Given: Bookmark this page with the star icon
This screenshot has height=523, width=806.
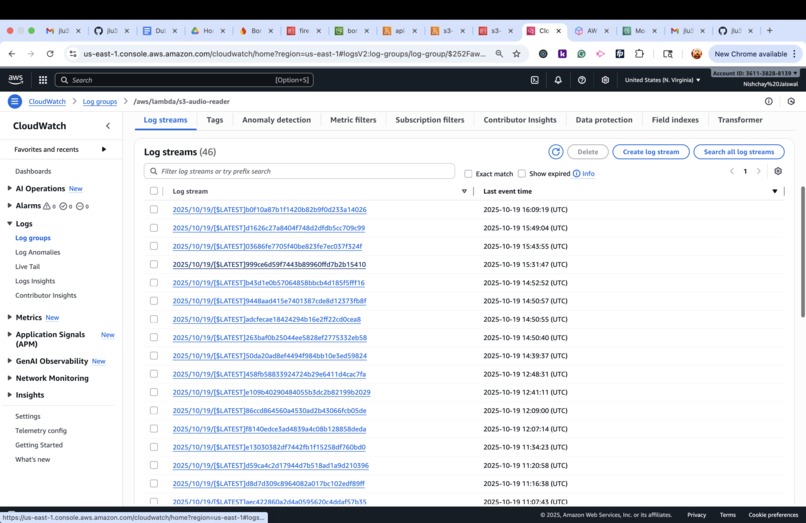Looking at the screenshot, I should pos(516,53).
